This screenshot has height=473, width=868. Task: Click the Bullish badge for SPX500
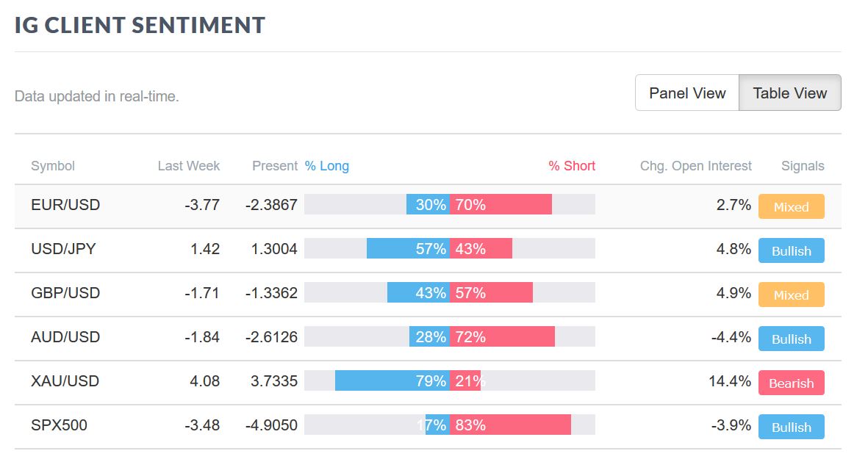pos(791,427)
